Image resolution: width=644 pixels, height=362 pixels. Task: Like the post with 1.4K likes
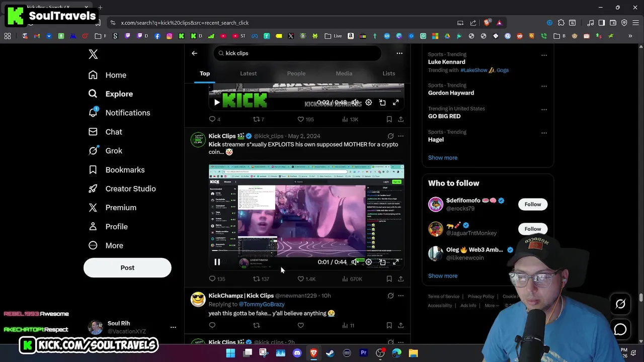[x=306, y=279]
